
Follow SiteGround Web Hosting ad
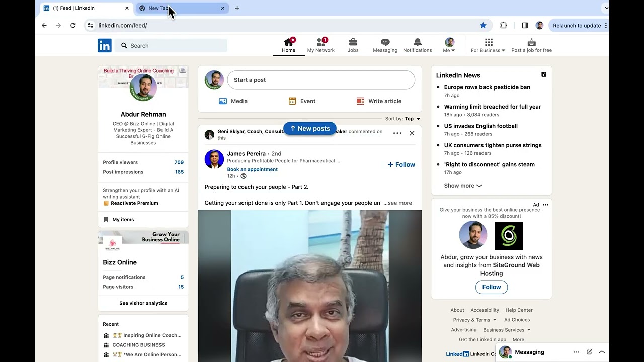point(492,287)
